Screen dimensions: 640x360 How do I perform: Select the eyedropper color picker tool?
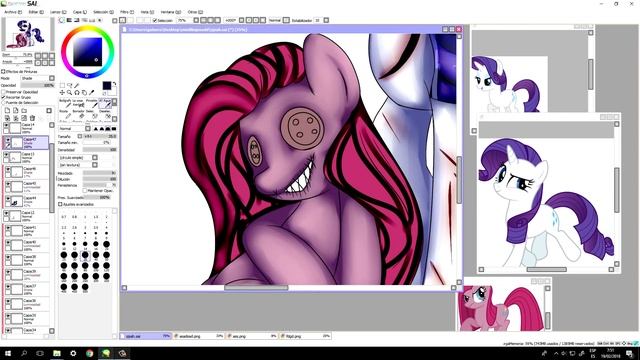pos(91,93)
